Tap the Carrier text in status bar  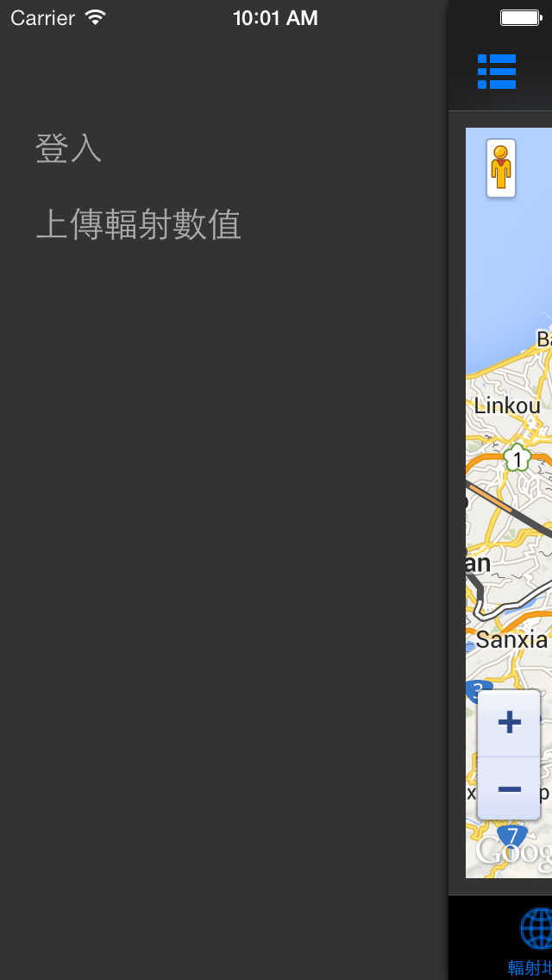point(43,18)
